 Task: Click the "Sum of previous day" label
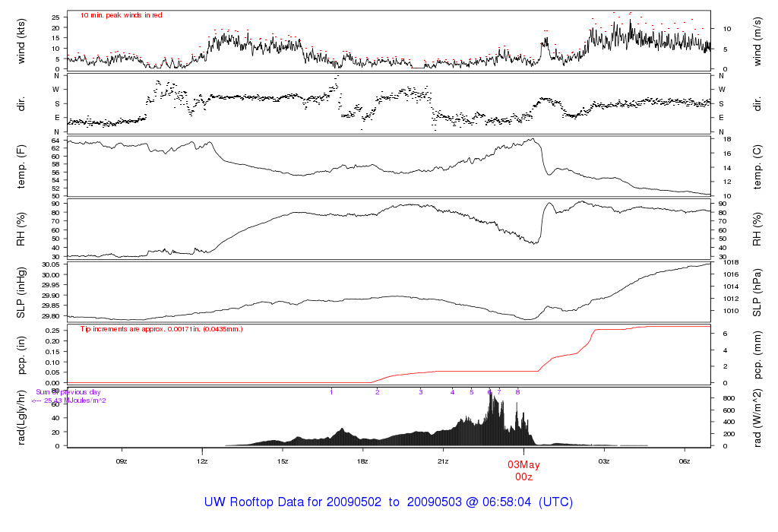pos(68,392)
